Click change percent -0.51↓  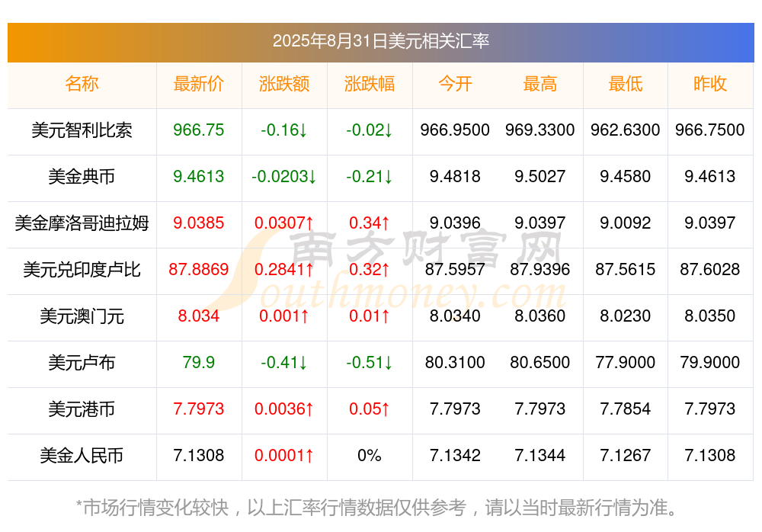point(370,363)
